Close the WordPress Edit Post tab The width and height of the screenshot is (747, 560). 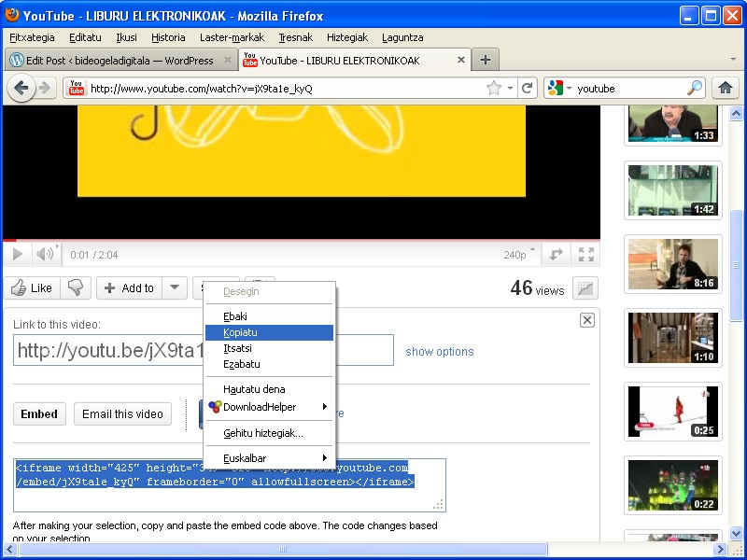(228, 60)
